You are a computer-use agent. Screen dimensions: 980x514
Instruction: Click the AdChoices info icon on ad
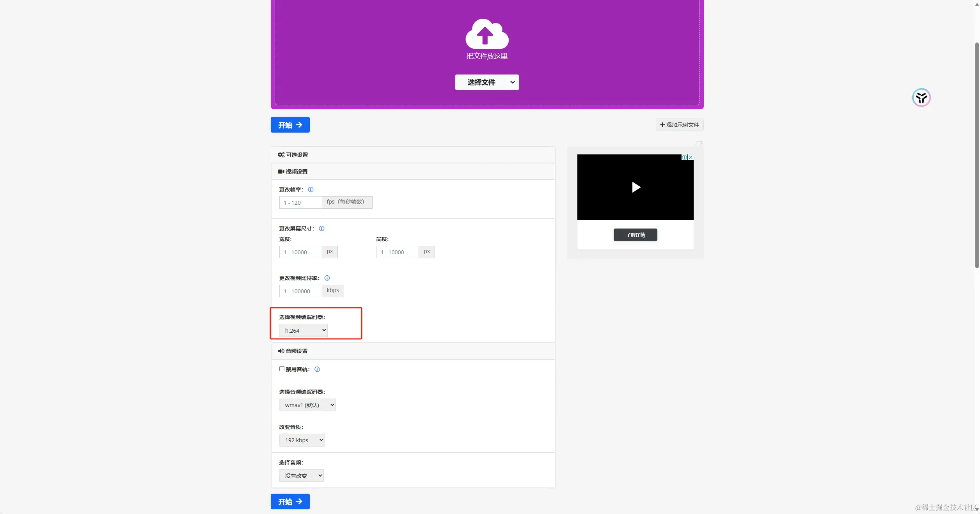[684, 158]
